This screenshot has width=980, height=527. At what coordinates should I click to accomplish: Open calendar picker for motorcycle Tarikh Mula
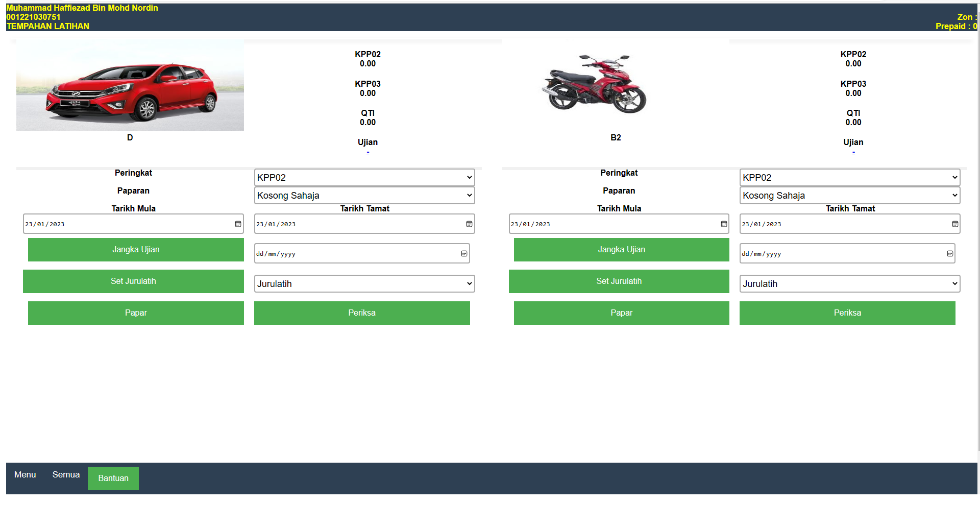724,224
